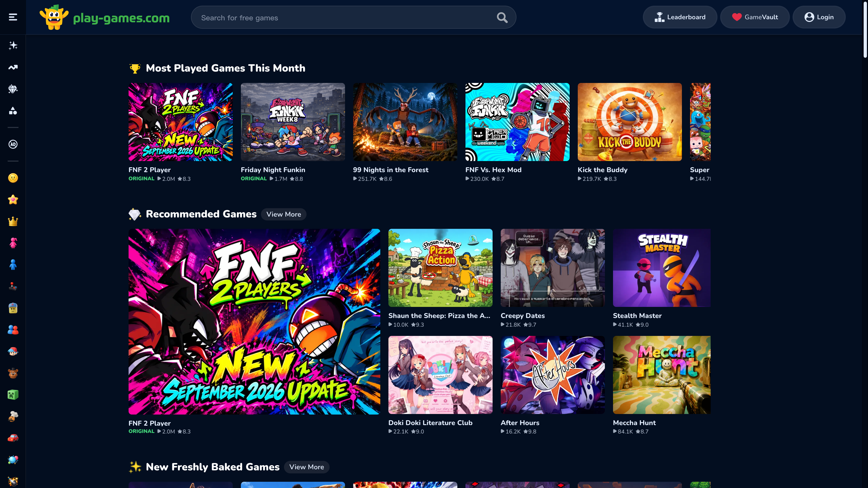This screenshot has height=488, width=868.
Task: Click the trophy icon beside Most Played
Action: point(135,68)
